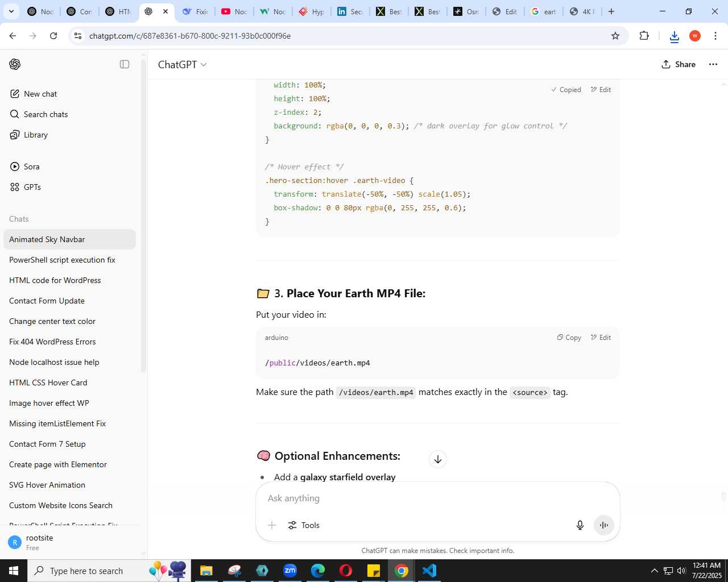Screen dimensions: 728x582
Task: Open Opera browser from taskbar
Action: pyautogui.click(x=346, y=571)
